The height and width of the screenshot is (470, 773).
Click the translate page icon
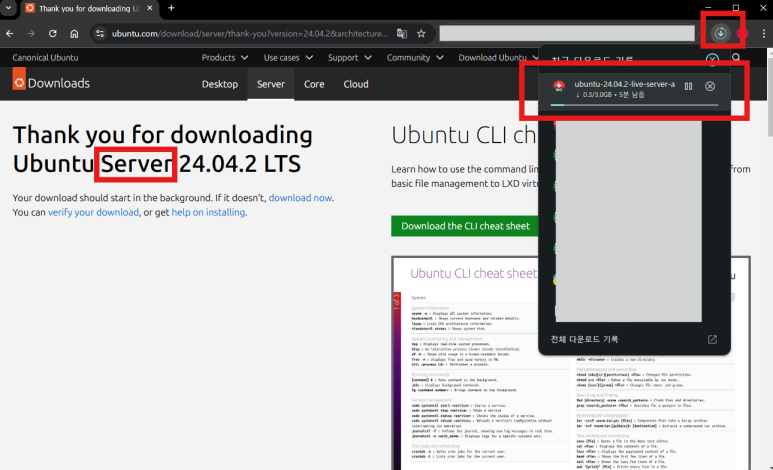tap(402, 34)
